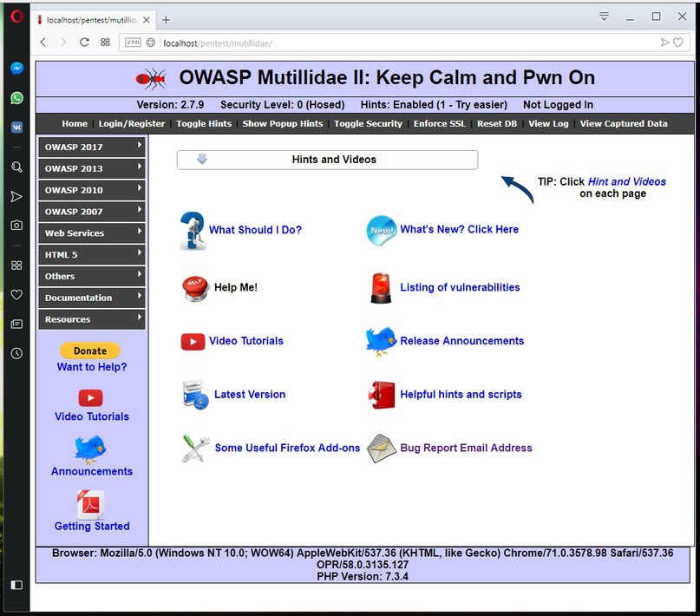Open the tab menu icon in title bar
Screen dimensions: 700x616
coord(604,16)
